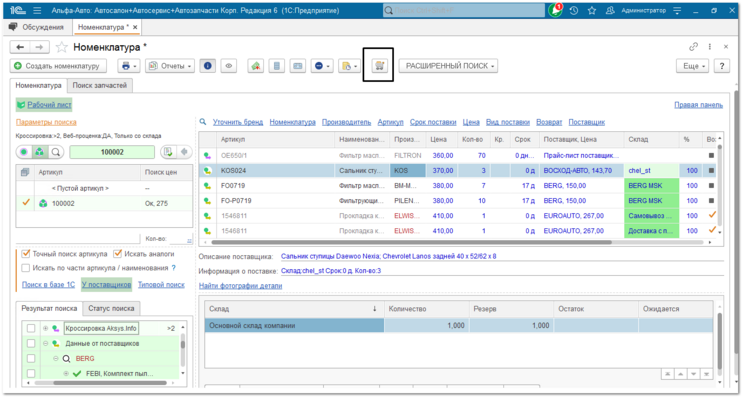Select the green recycle search mode button
Image resolution: width=743 pixels, height=398 pixels.
point(40,152)
